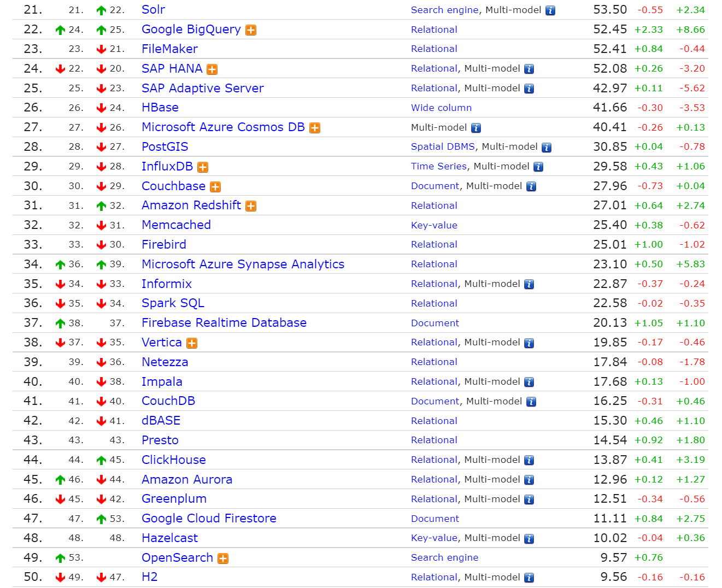Open the HBase link
This screenshot has width=722, height=588.
[160, 108]
